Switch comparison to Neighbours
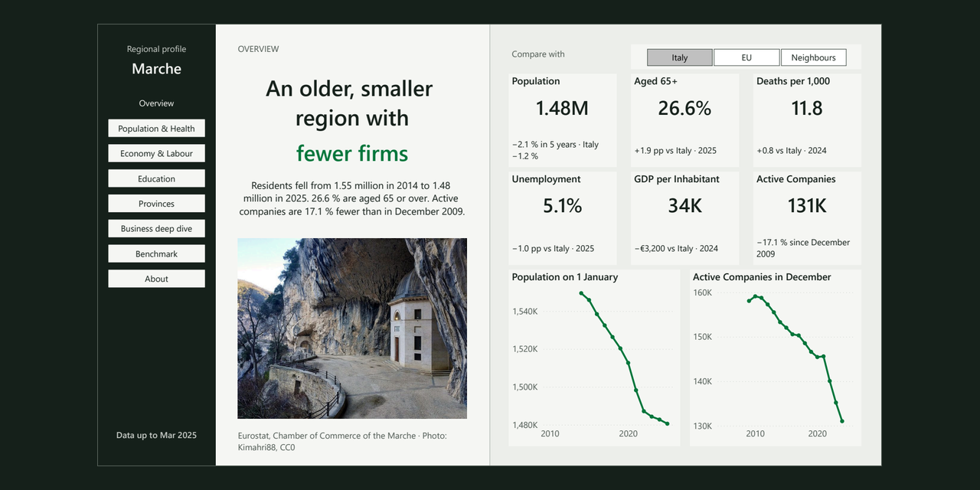The image size is (980, 490). 813,57
